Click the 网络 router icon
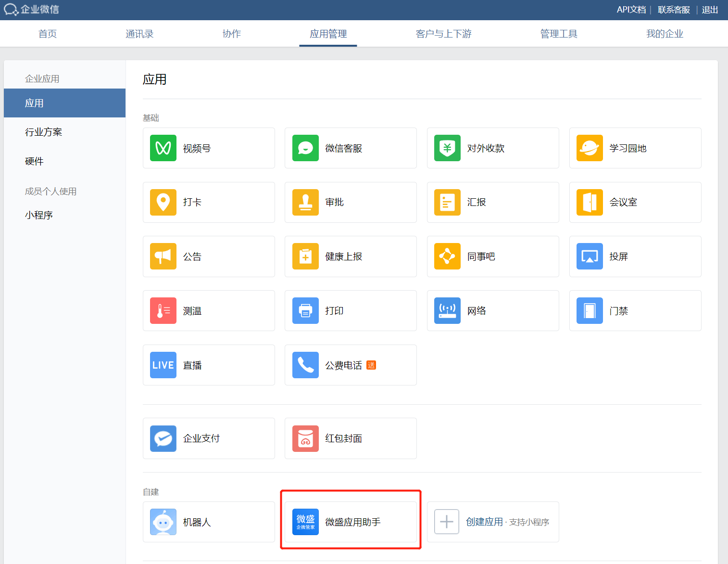The image size is (728, 564). coord(447,310)
